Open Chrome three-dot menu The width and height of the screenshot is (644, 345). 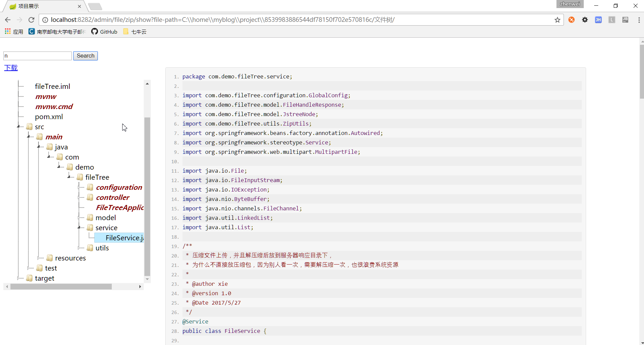(x=639, y=20)
